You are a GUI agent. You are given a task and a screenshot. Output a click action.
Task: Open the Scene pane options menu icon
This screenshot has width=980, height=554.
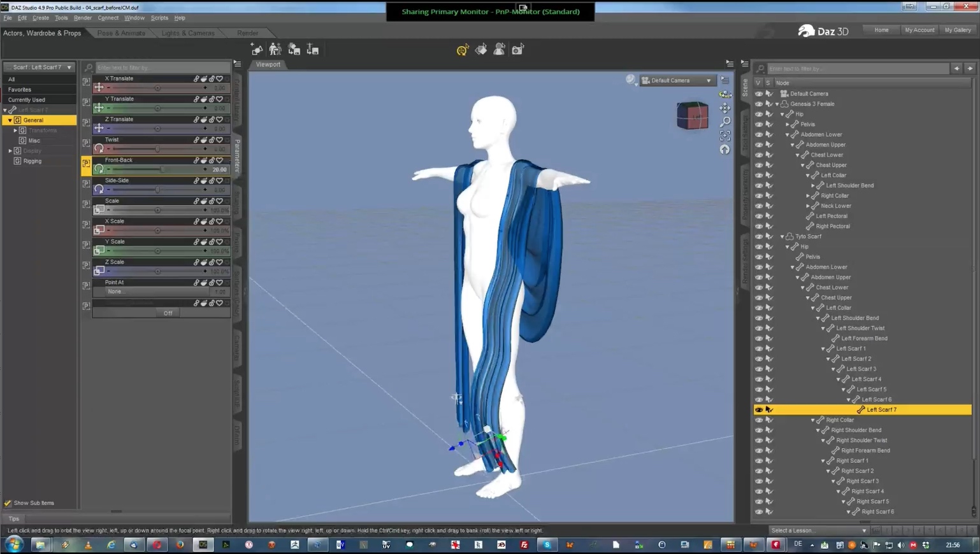click(x=744, y=64)
